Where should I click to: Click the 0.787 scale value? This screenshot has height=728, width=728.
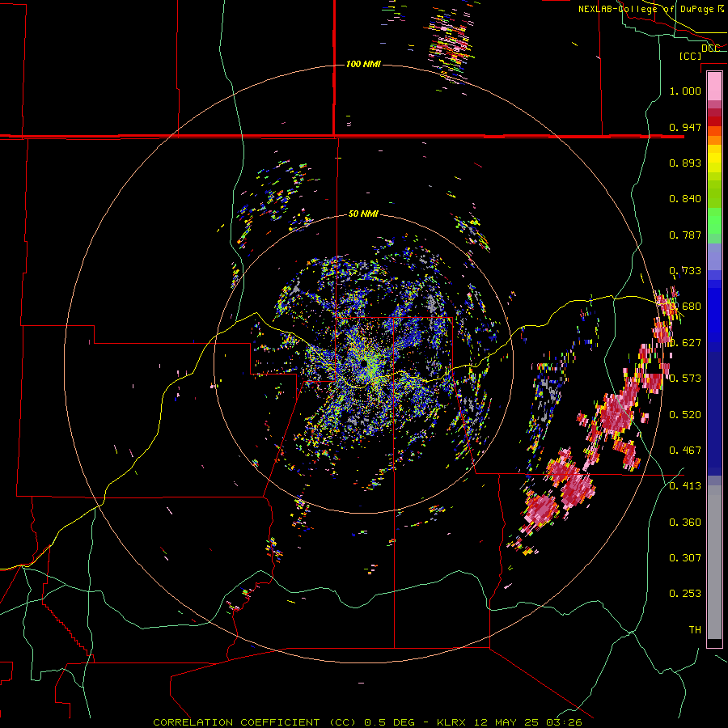[x=685, y=235]
